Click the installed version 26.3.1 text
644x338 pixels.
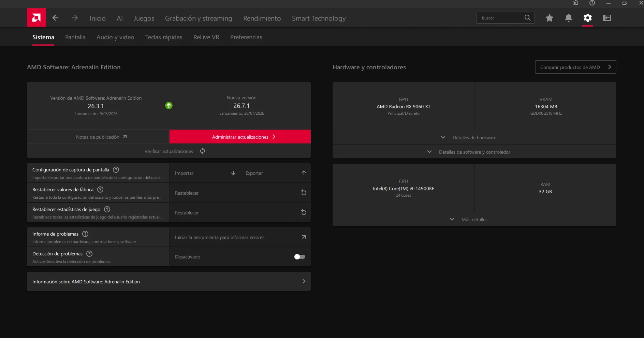(96, 106)
